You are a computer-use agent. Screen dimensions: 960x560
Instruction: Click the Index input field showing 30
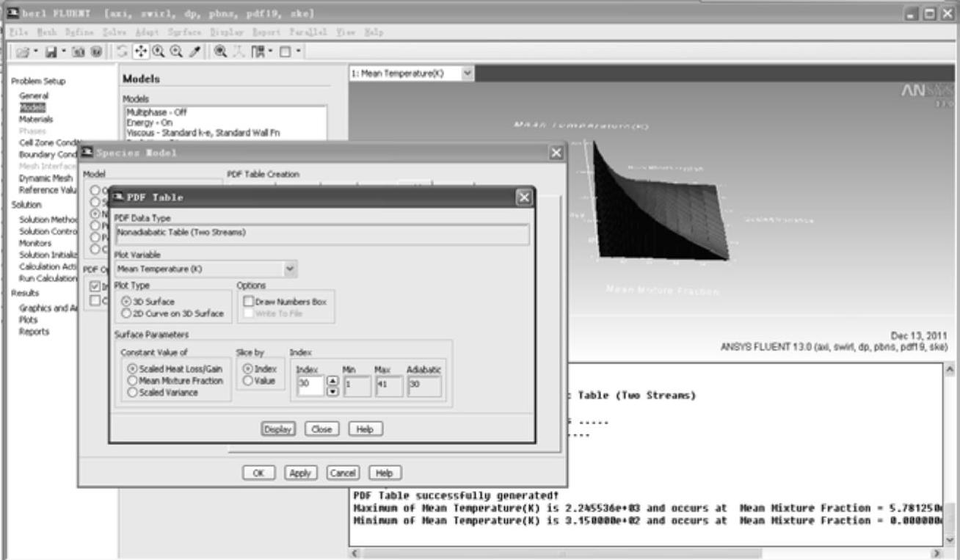(x=310, y=385)
